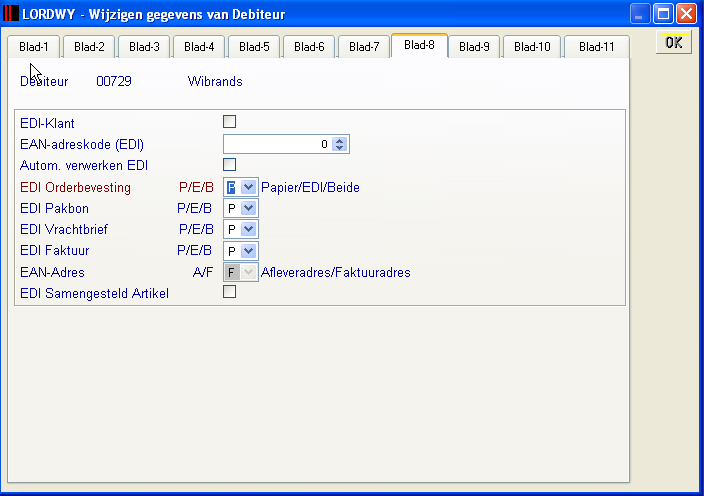Image resolution: width=704 pixels, height=496 pixels.
Task: Open the Blad-2 tab
Action: pos(89,47)
